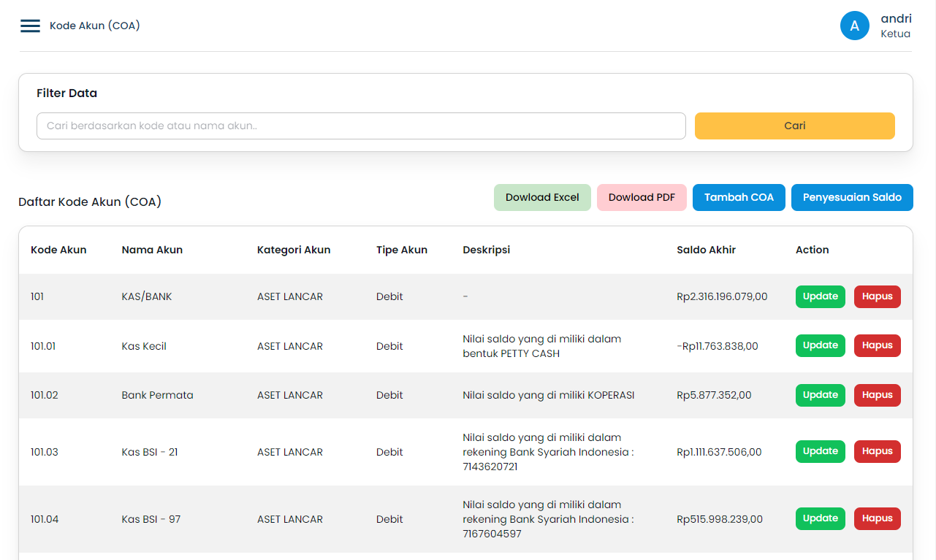Click the andri user avatar
This screenshot has height=560, width=936.
(854, 26)
